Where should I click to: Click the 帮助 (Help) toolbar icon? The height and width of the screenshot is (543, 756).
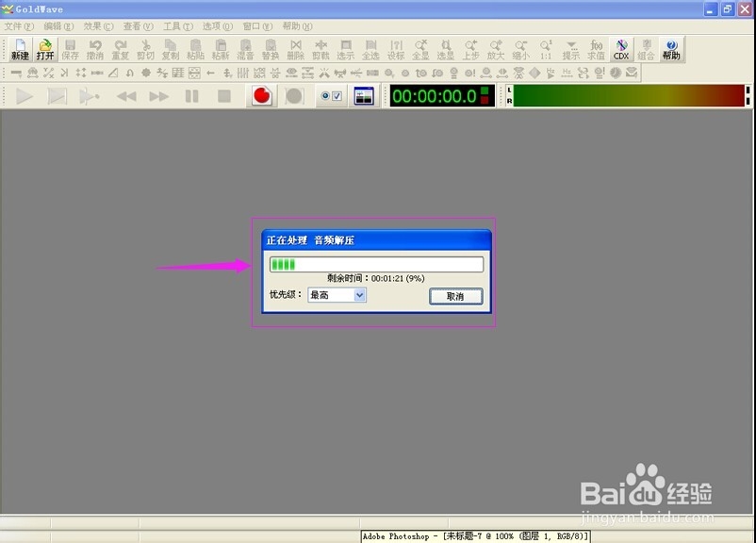671,50
